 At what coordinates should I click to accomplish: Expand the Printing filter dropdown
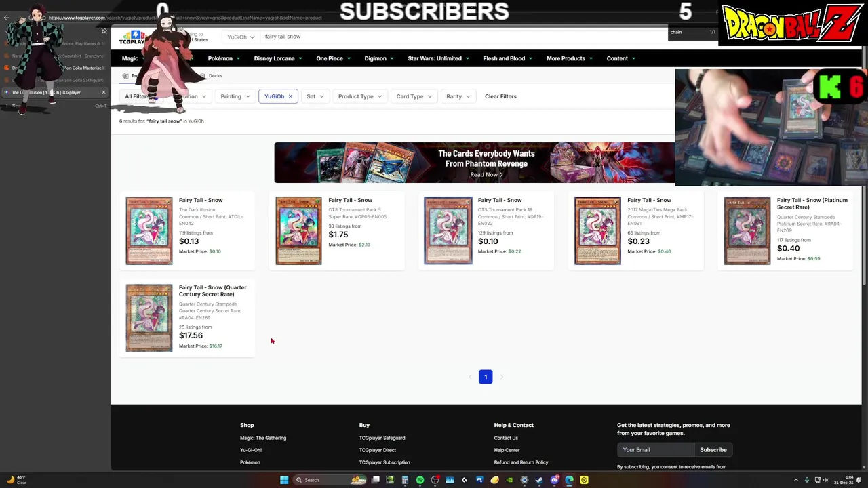click(235, 96)
